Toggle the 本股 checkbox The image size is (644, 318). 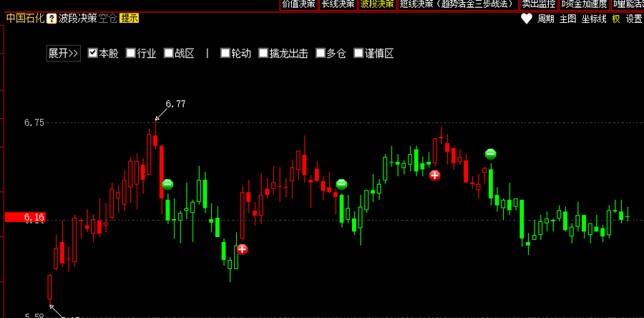point(93,53)
